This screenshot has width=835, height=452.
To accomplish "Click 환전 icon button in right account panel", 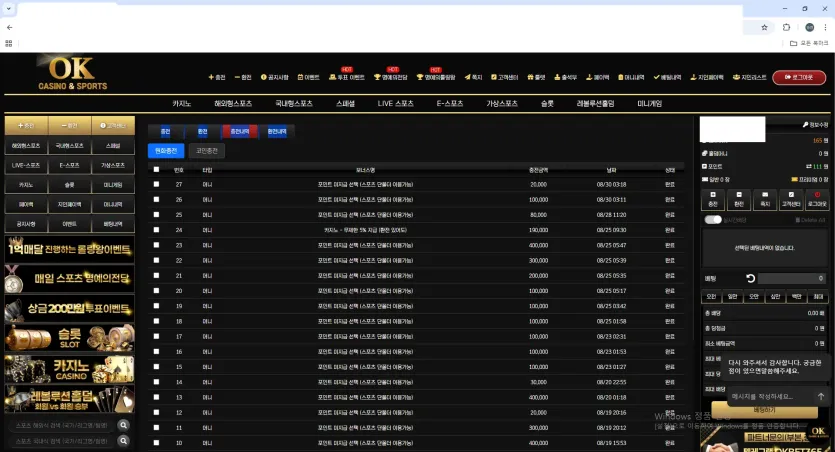I will coord(739,199).
